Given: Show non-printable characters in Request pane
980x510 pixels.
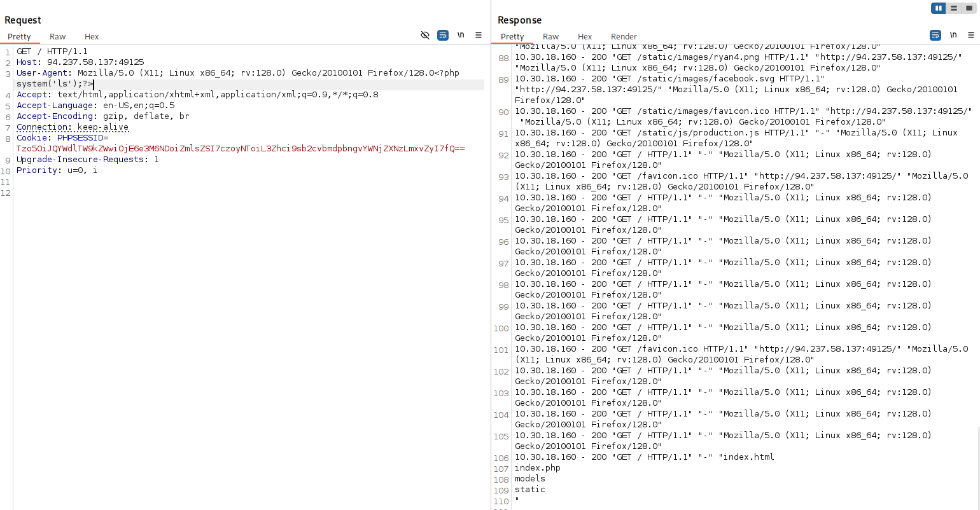Looking at the screenshot, I should 461,35.
